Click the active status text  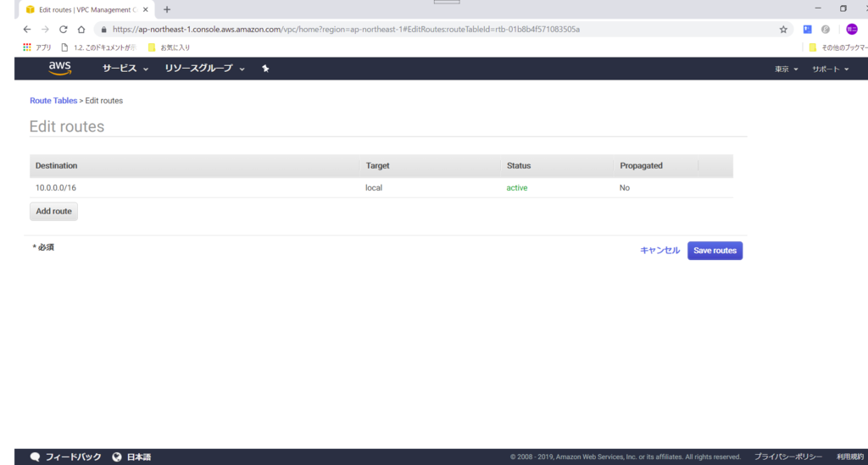tap(517, 188)
